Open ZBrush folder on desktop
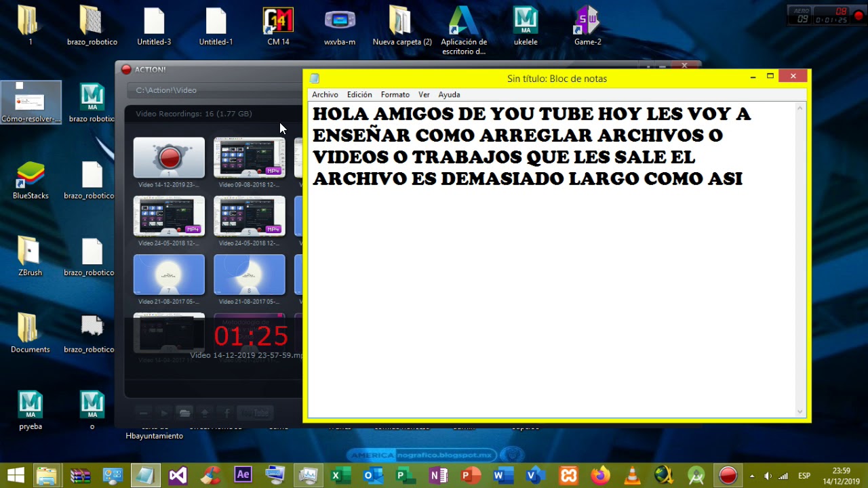This screenshot has height=488, width=868. 31,257
